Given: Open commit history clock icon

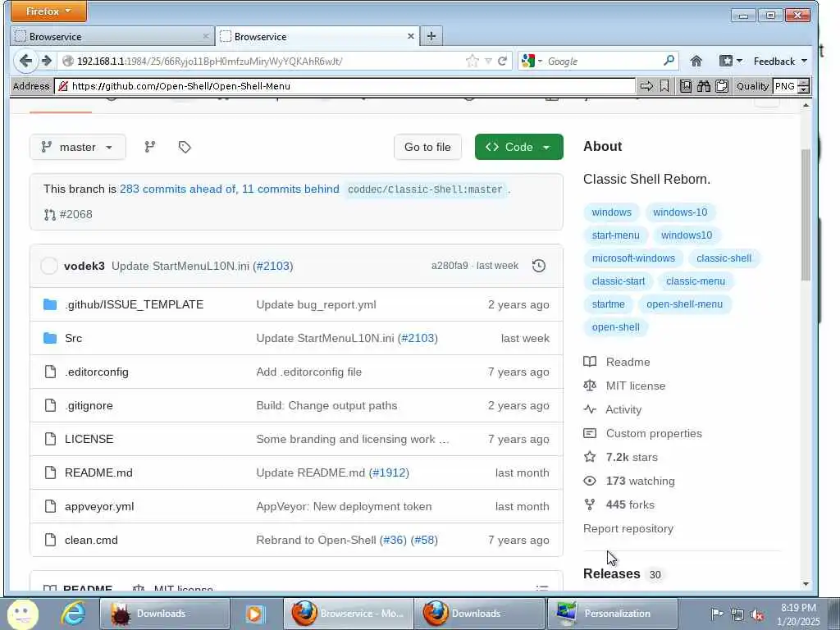Looking at the screenshot, I should pos(539,266).
